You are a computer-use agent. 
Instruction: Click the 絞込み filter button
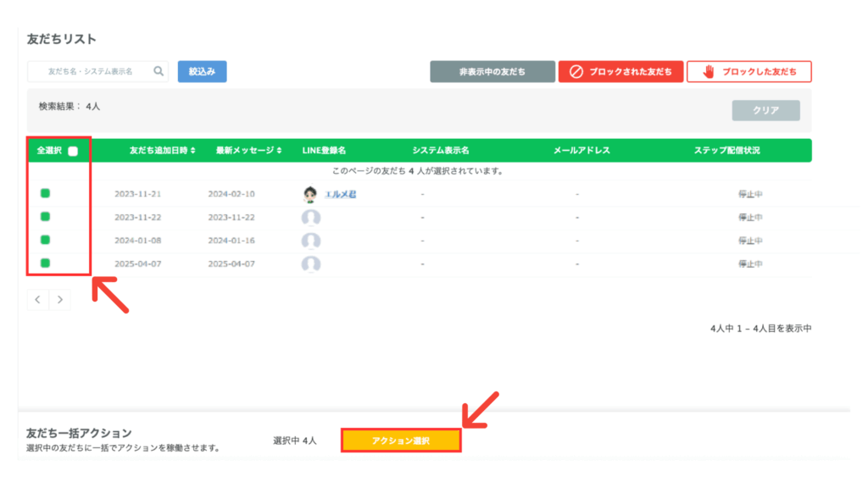[202, 72]
